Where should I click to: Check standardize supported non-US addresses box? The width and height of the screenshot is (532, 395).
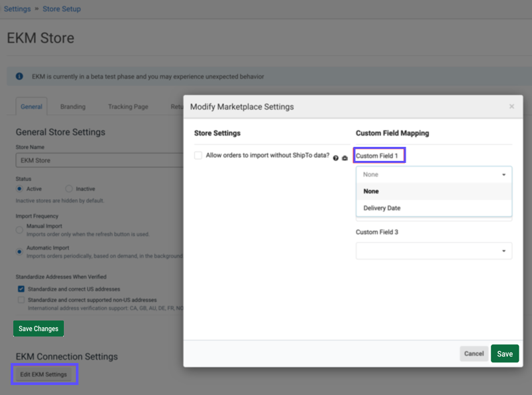[x=21, y=301]
